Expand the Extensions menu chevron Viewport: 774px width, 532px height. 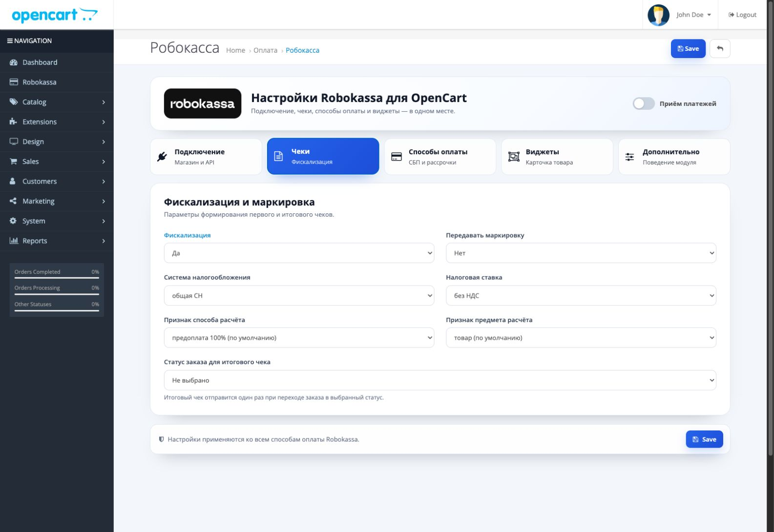(104, 122)
